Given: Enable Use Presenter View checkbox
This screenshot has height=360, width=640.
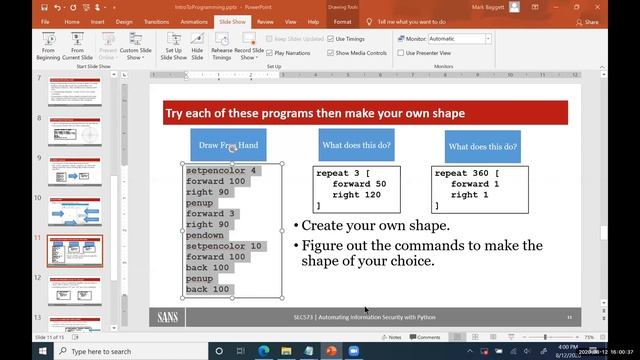Looking at the screenshot, I should tap(401, 53).
